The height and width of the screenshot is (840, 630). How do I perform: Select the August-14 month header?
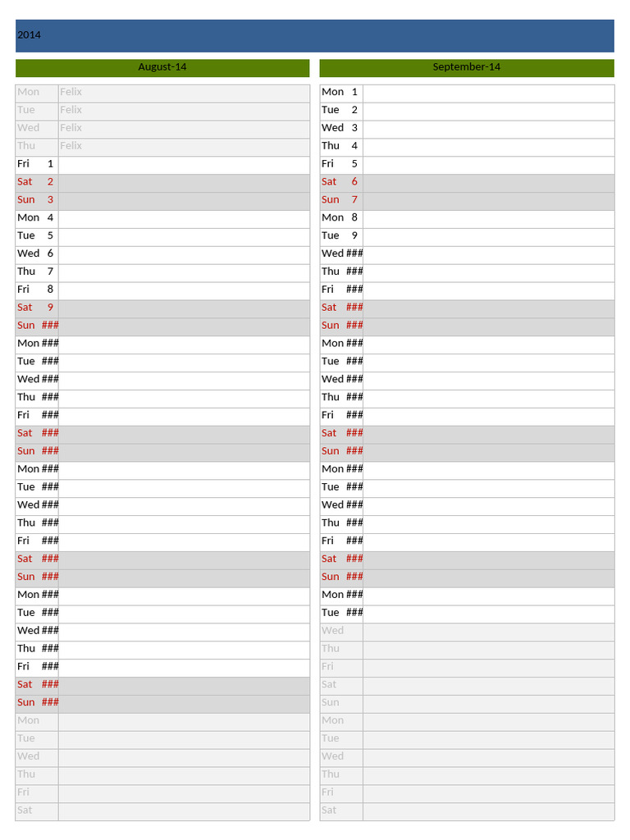(162, 67)
